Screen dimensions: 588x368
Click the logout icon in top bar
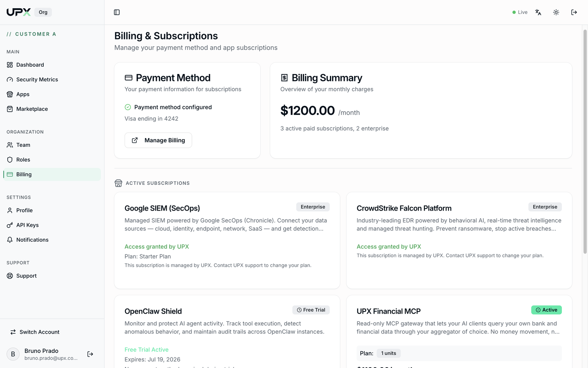[574, 12]
